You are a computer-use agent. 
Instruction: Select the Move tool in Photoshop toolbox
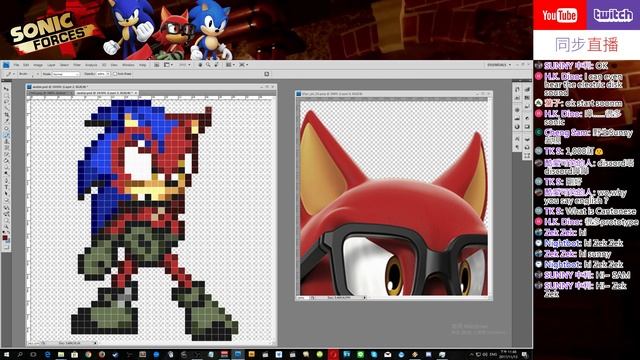6,89
